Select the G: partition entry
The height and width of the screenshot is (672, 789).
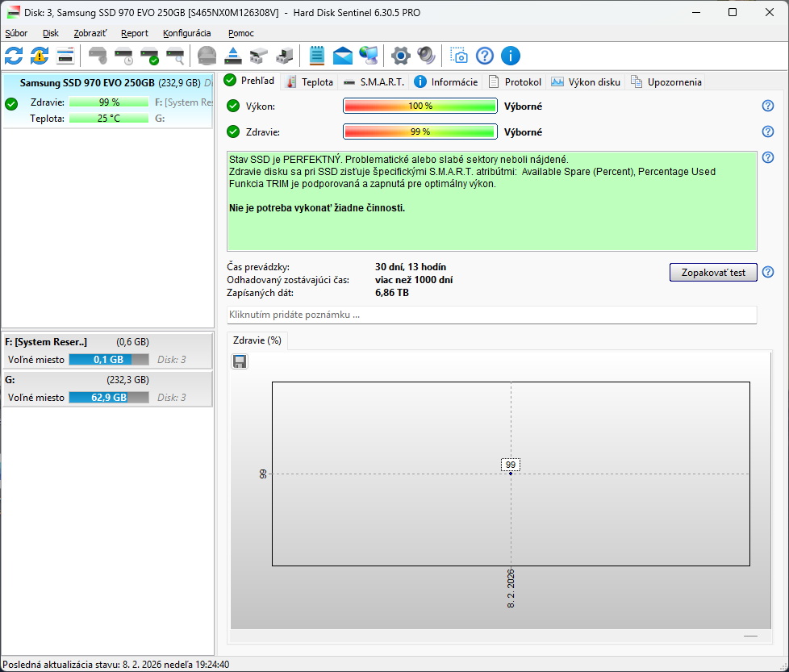pyautogui.click(x=107, y=388)
